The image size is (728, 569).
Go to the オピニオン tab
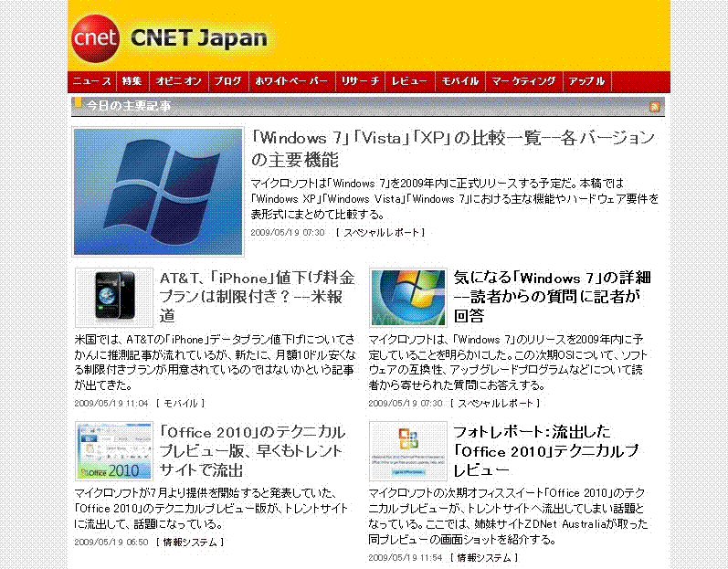(179, 81)
